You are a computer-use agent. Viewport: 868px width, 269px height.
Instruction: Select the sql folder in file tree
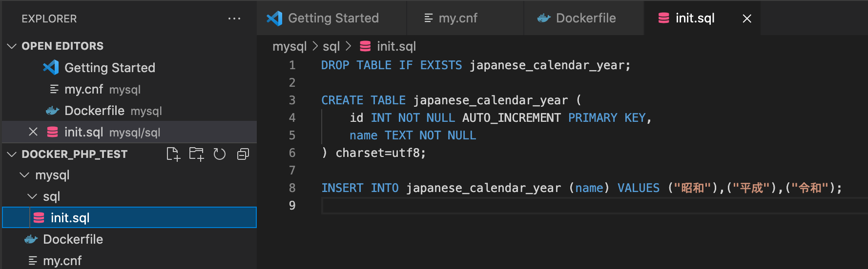(x=129, y=196)
